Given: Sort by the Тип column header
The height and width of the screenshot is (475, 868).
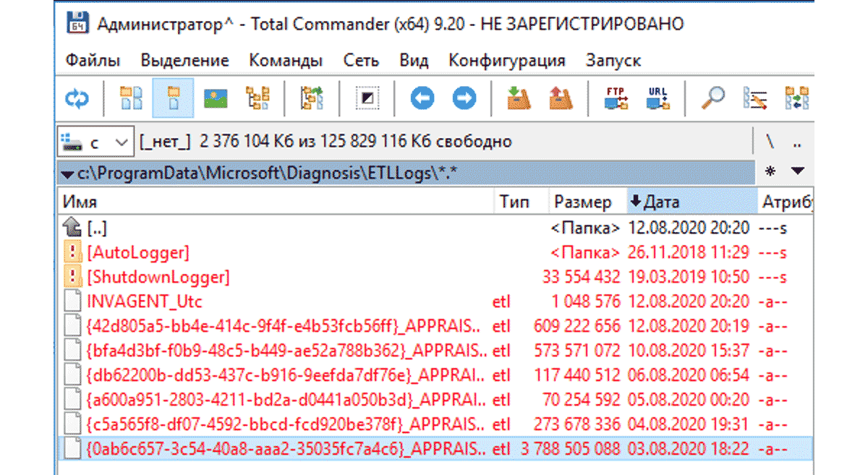Looking at the screenshot, I should (x=522, y=202).
